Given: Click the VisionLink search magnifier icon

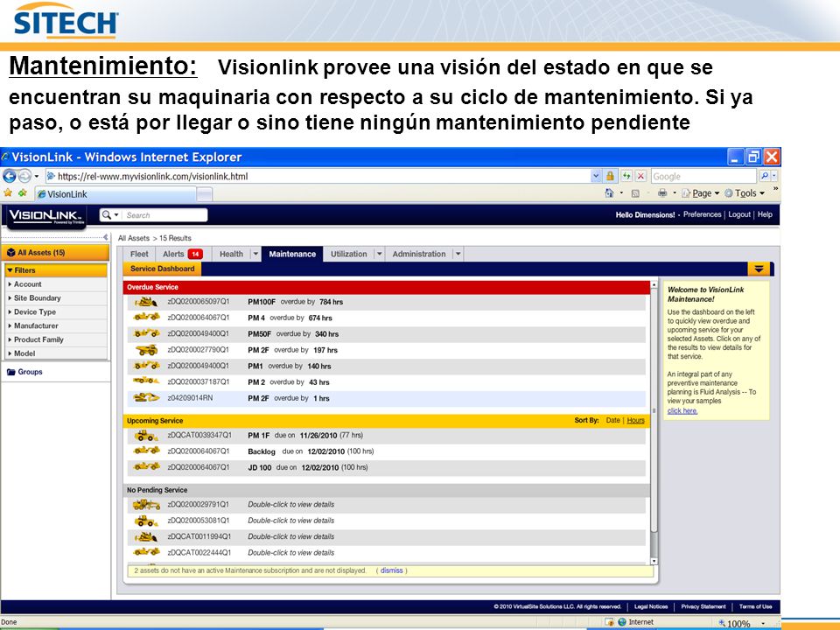Looking at the screenshot, I should pos(107,215).
